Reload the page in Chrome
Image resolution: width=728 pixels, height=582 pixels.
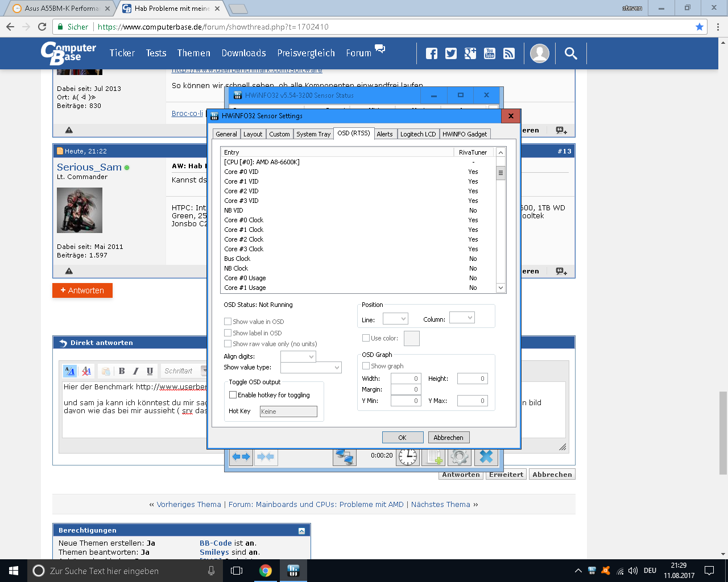42,27
